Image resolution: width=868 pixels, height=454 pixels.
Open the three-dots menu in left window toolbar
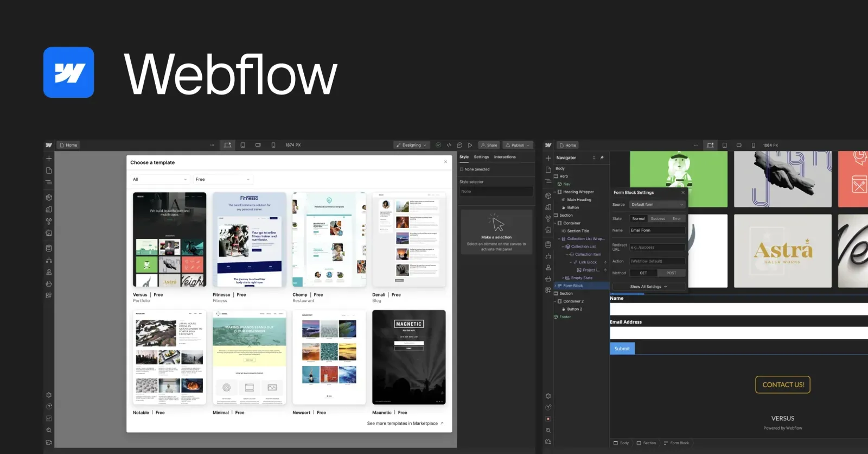tap(212, 145)
